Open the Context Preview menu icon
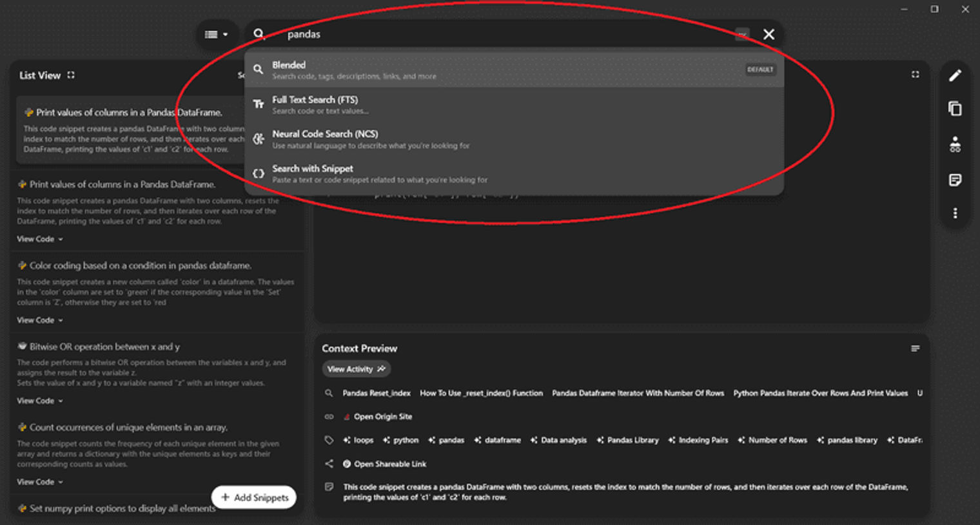 point(915,348)
